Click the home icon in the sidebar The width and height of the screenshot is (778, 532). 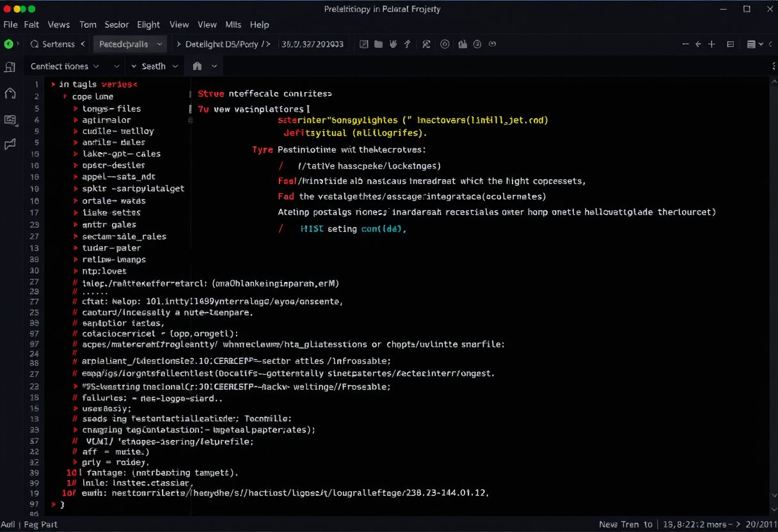click(10, 93)
